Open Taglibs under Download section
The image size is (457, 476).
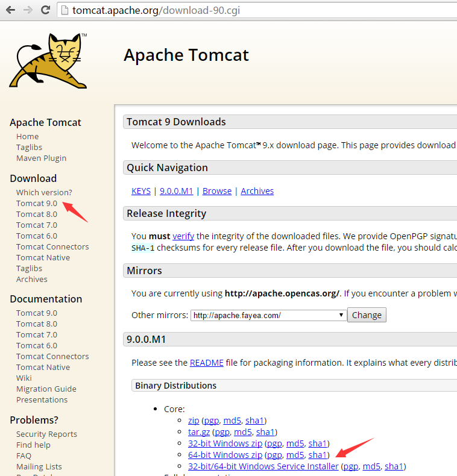tap(29, 268)
